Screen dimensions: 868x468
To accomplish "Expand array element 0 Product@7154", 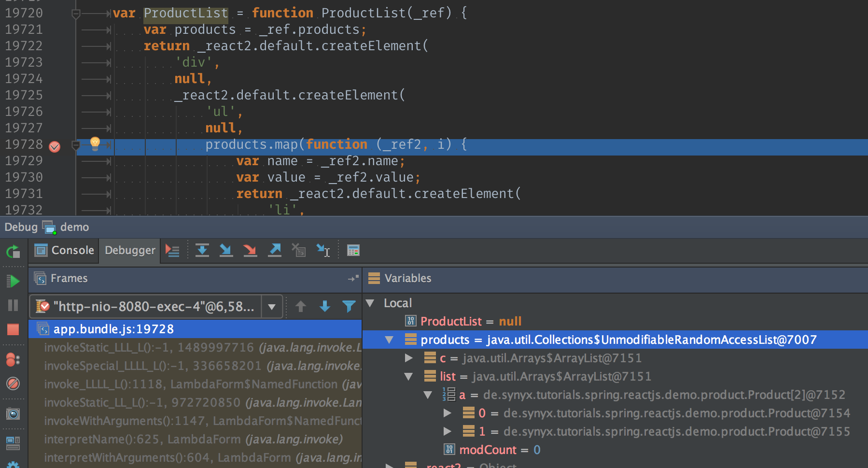I will point(447,413).
